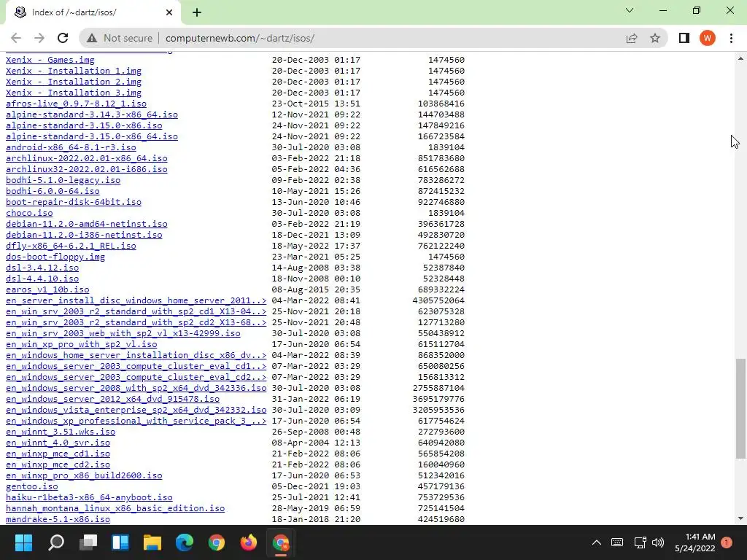Open alpine-standard-3.15.0-x86.iso link
This screenshot has height=560, width=747.
coord(84,125)
